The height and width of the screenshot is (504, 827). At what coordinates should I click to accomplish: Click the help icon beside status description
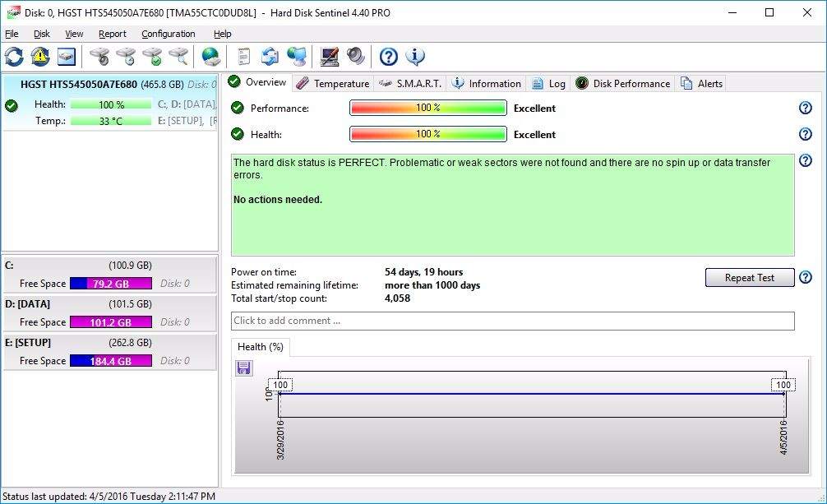[x=806, y=160]
